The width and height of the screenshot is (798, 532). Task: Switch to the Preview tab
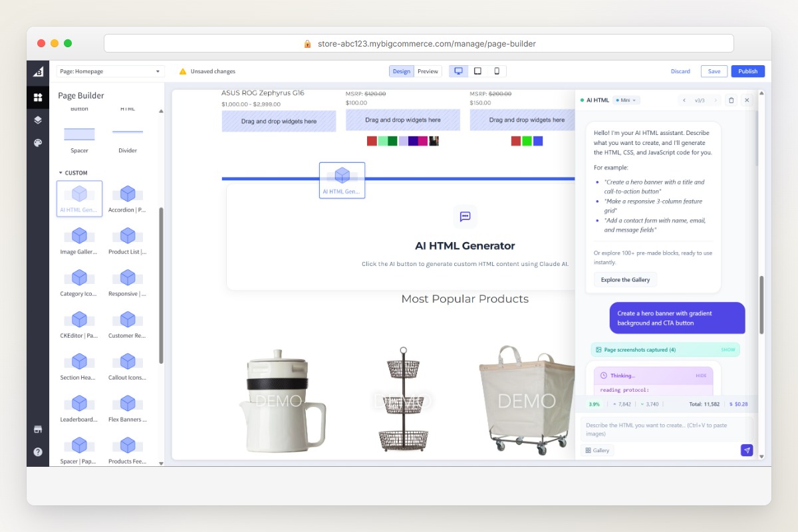click(428, 70)
